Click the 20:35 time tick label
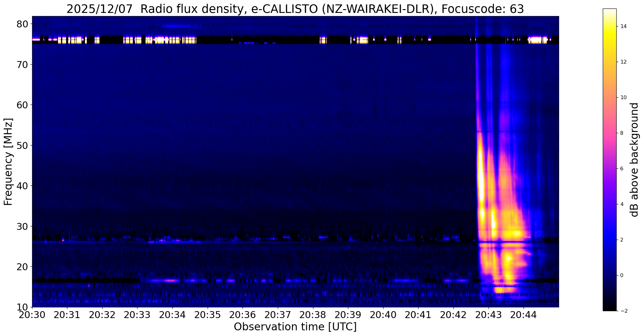Viewport: 644px width, 336px height. tap(208, 315)
